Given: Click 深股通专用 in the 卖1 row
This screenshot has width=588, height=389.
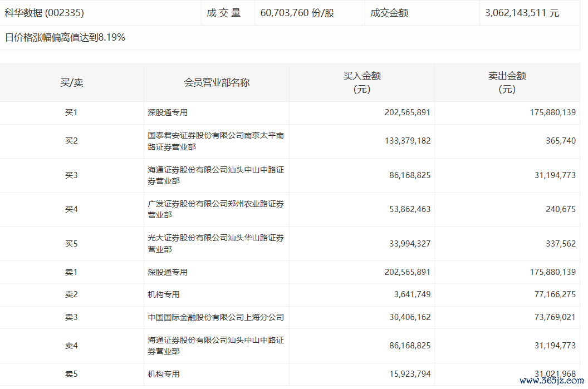Looking at the screenshot, I should (x=168, y=272).
